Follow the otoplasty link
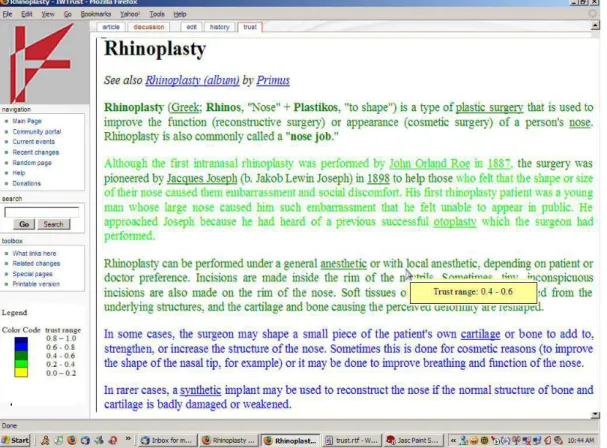This screenshot has width=607, height=448. (x=455, y=222)
